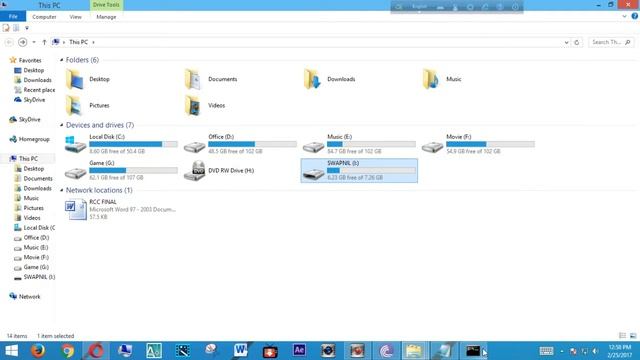This screenshot has height=360, width=640.
Task: Open the Videos folder icon
Action: tap(193, 105)
